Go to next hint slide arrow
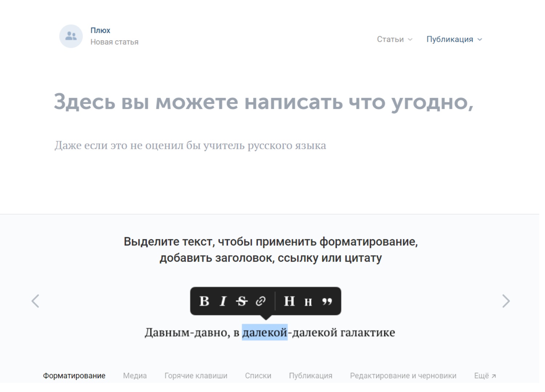The height and width of the screenshot is (392, 545). (506, 301)
